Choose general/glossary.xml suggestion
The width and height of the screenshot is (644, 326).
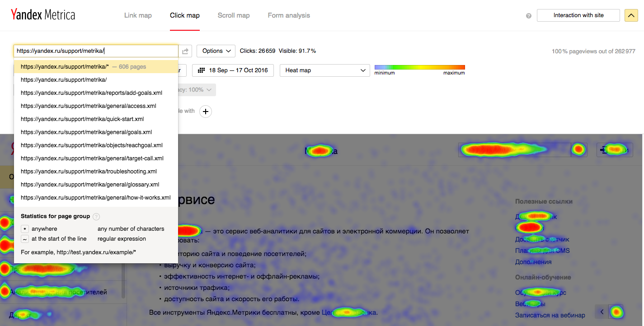pyautogui.click(x=96, y=185)
